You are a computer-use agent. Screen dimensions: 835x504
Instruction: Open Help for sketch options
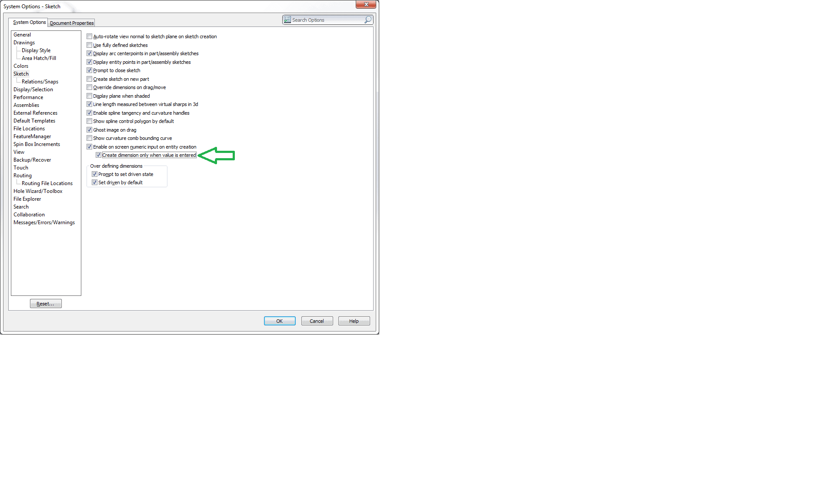pyautogui.click(x=354, y=321)
